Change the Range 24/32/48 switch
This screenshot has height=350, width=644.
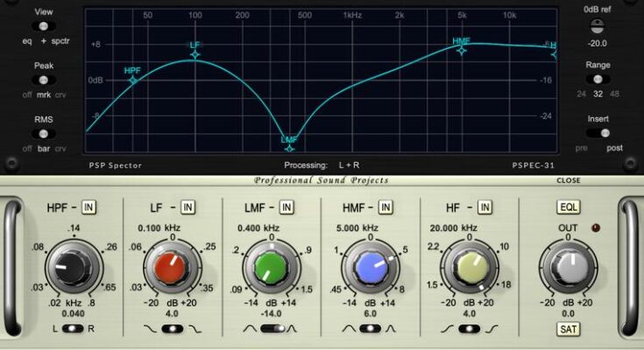[599, 80]
